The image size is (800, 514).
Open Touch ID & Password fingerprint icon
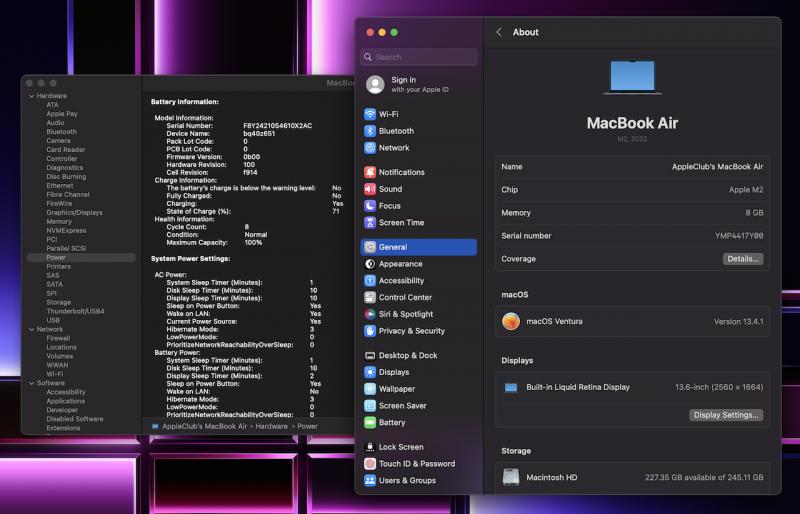tap(370, 464)
